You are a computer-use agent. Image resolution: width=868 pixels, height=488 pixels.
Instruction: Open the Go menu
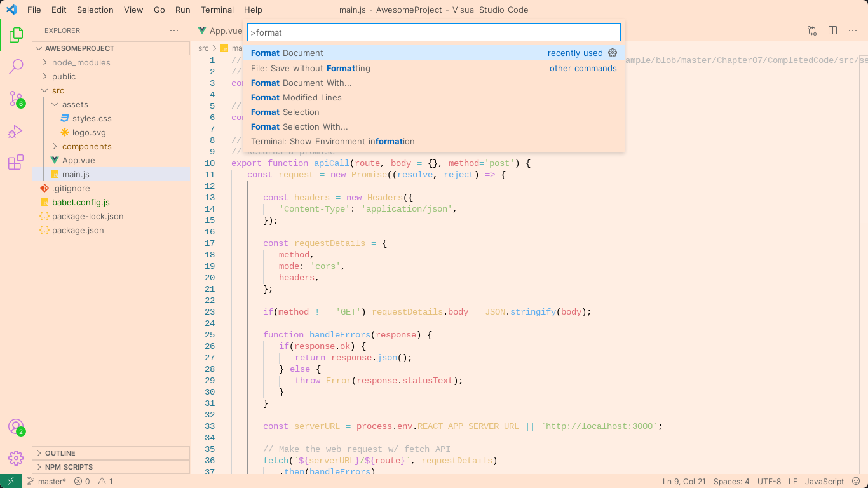coord(159,10)
